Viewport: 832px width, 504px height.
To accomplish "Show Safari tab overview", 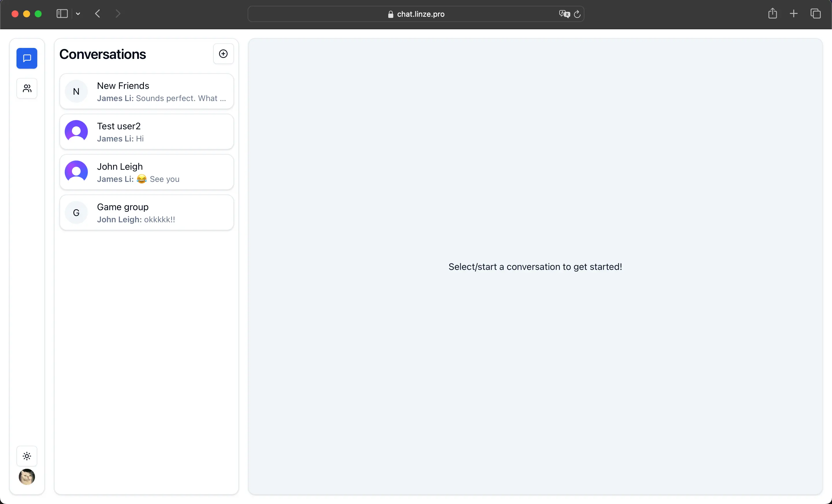I will [816, 14].
